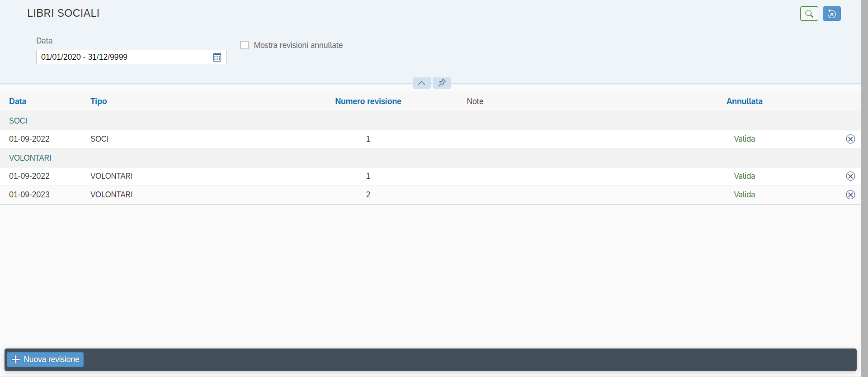Image resolution: width=868 pixels, height=377 pixels.
Task: Click the blue reset filters icon
Action: click(831, 14)
